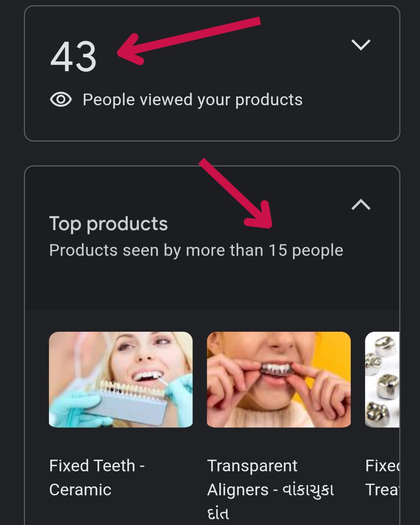Image resolution: width=420 pixels, height=525 pixels.
Task: Click the Top products heading
Action: (x=108, y=224)
